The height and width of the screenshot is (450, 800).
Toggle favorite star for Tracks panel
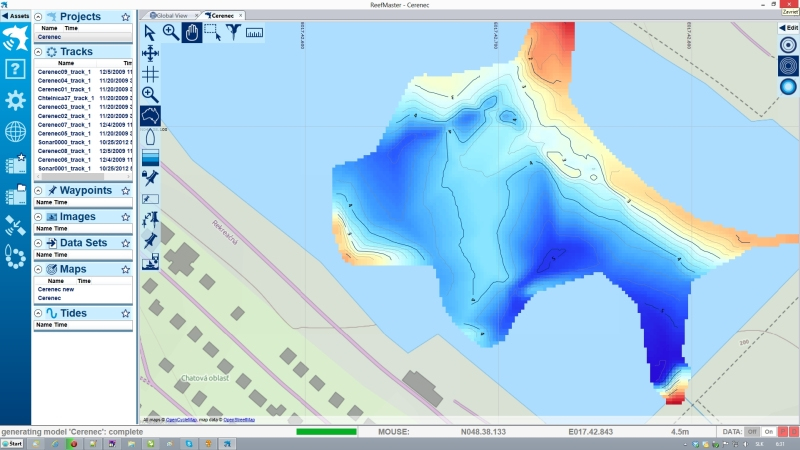126,51
